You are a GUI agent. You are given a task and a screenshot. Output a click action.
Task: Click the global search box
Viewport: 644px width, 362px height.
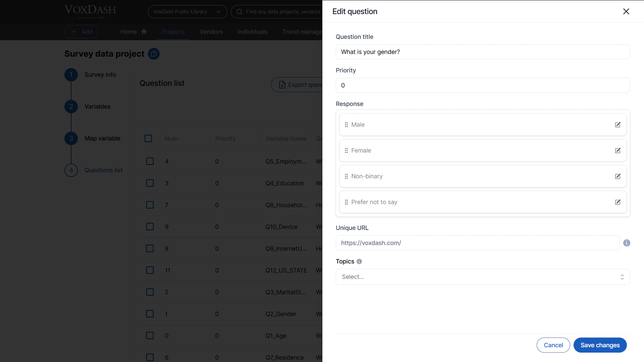coord(277,12)
